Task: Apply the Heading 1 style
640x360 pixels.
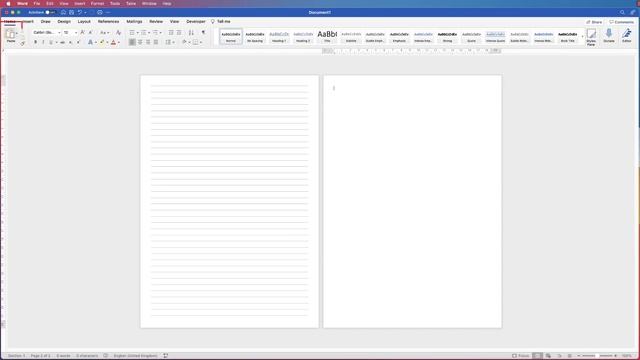Action: click(279, 37)
